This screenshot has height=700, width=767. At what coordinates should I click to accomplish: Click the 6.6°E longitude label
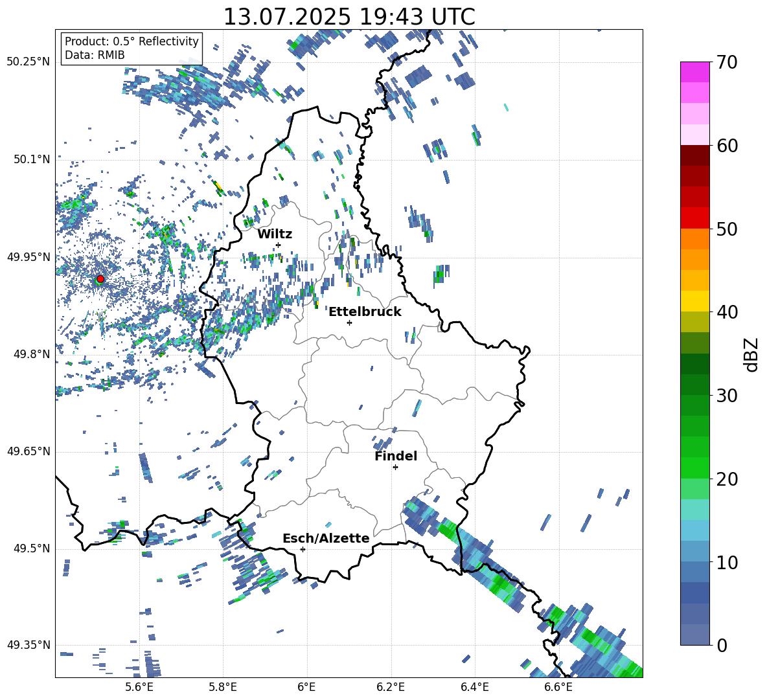[558, 687]
